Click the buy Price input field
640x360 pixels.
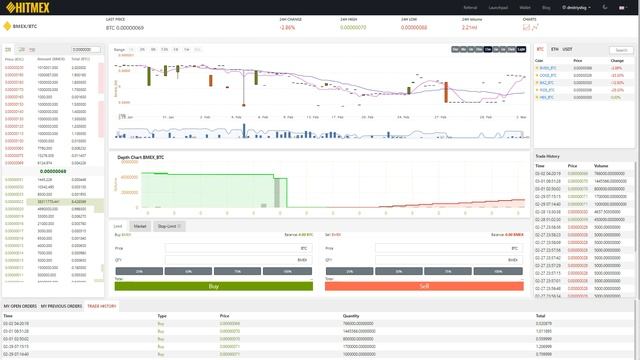pyautogui.click(x=239, y=248)
